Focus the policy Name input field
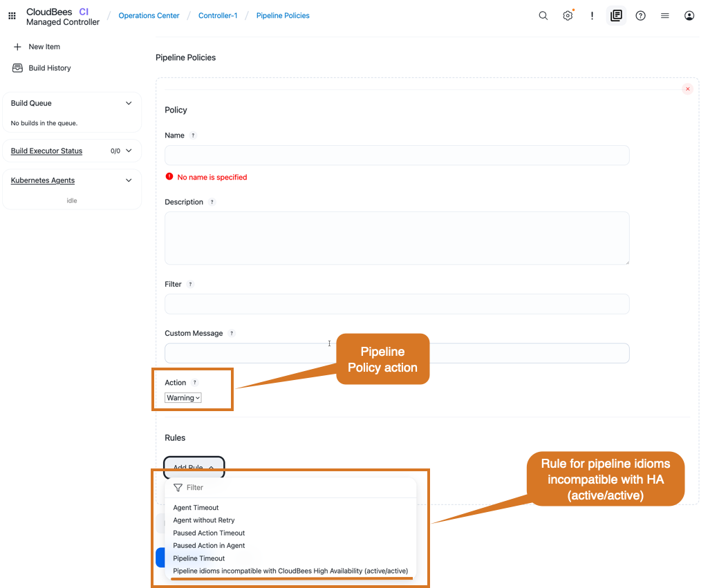Viewport: 708px width, 588px height. [x=397, y=155]
